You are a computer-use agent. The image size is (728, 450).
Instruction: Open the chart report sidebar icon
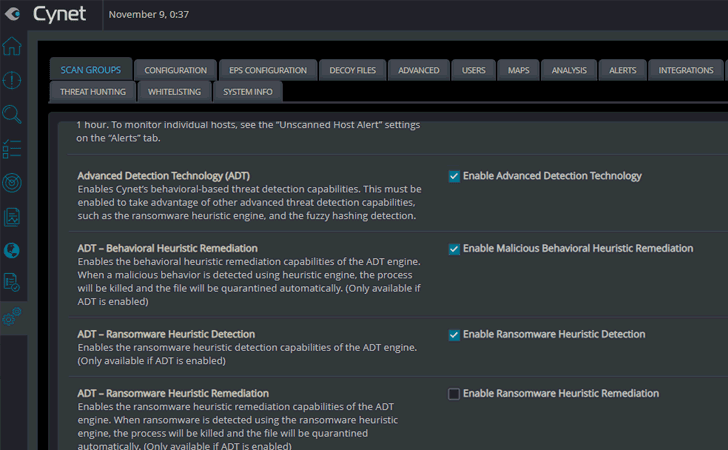pyautogui.click(x=12, y=217)
